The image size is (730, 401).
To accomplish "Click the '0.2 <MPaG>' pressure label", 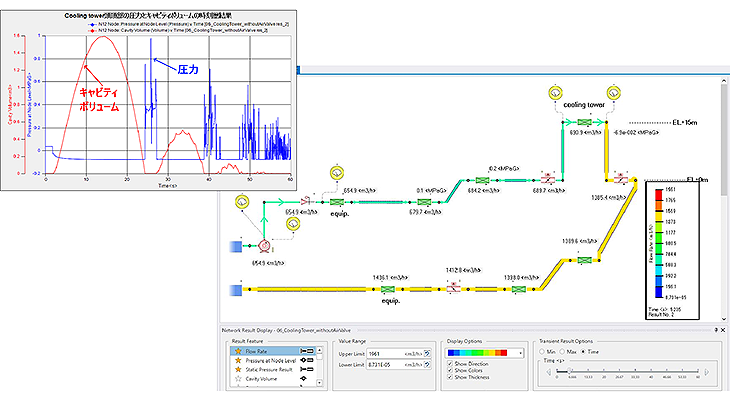I will (x=504, y=169).
